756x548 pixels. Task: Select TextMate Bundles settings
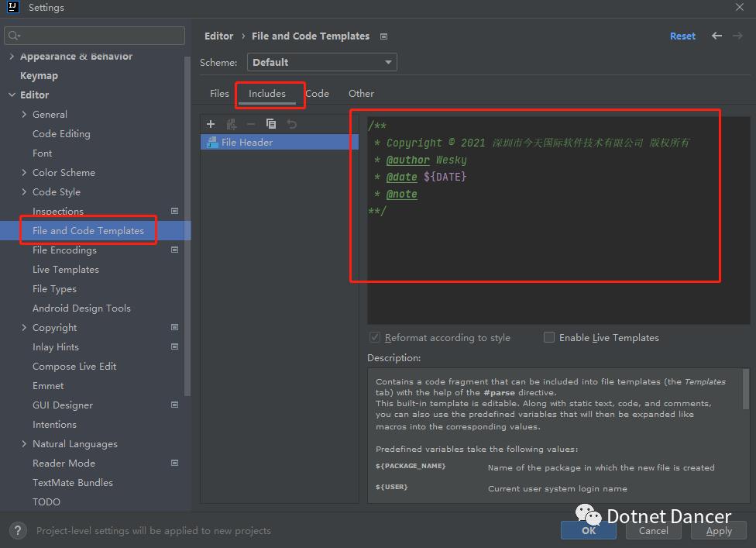[x=72, y=482]
